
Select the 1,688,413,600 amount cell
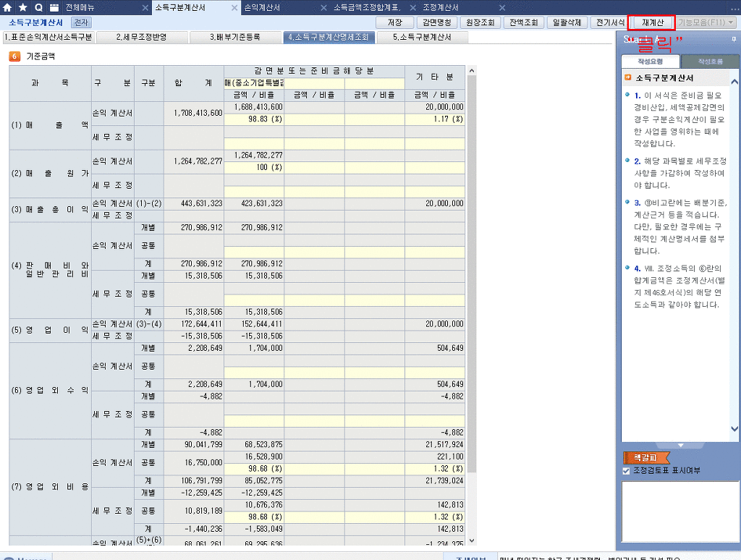(254, 107)
